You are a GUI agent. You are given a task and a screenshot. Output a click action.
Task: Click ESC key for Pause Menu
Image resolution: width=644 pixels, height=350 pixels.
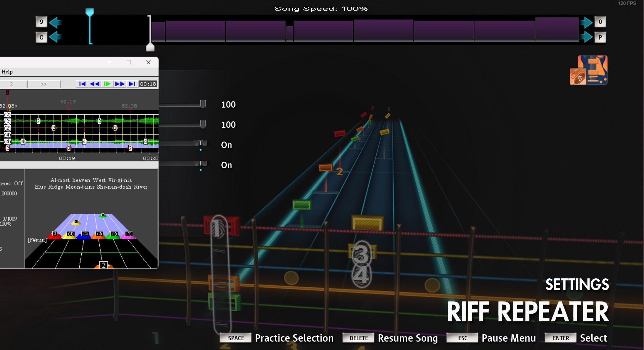pyautogui.click(x=462, y=338)
